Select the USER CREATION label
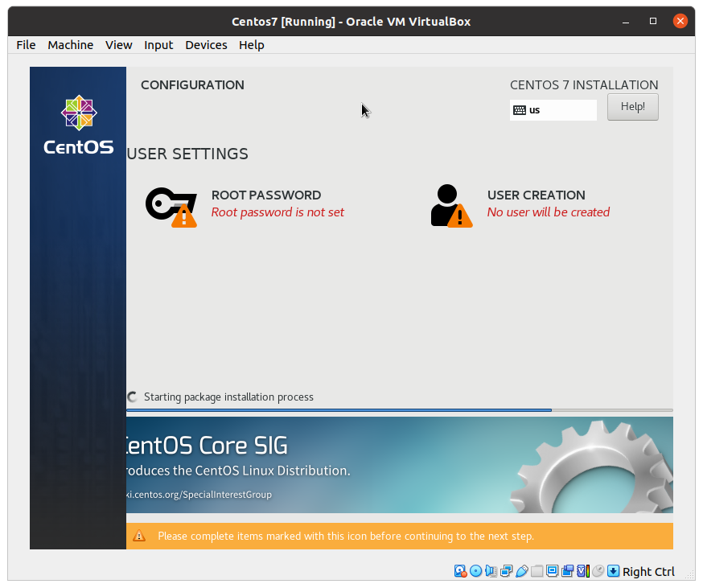 [x=536, y=195]
